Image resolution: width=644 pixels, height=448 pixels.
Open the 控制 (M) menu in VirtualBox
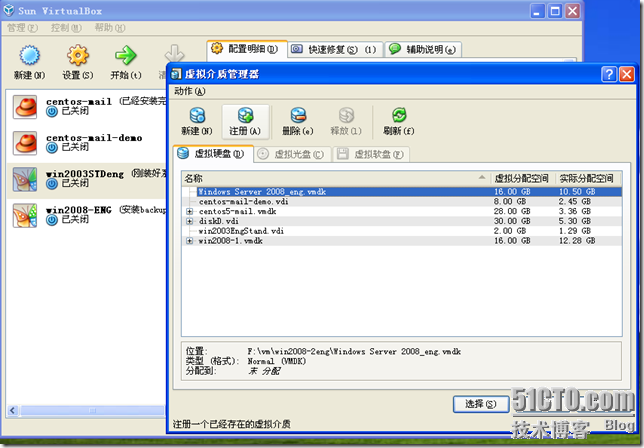tap(66, 28)
